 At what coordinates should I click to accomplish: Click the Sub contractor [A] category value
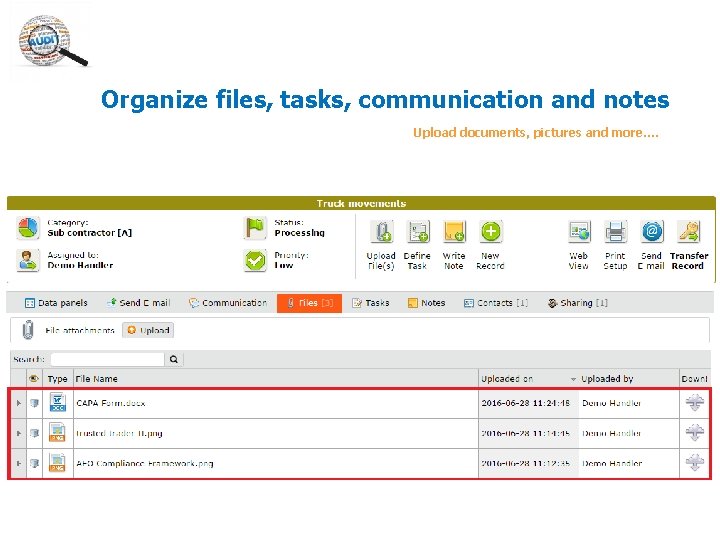tap(90, 233)
